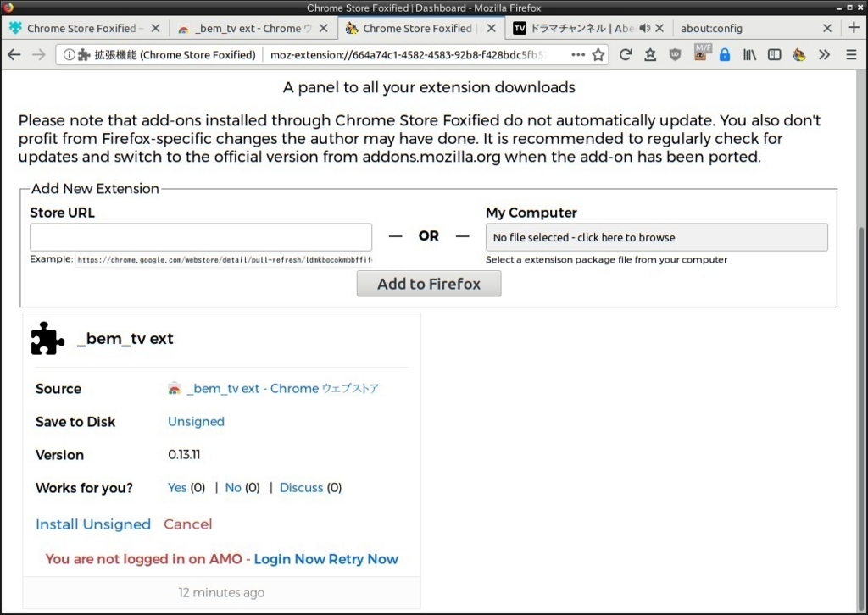
Task: Click the _bem_tv ext puzzle piece icon
Action: [47, 338]
